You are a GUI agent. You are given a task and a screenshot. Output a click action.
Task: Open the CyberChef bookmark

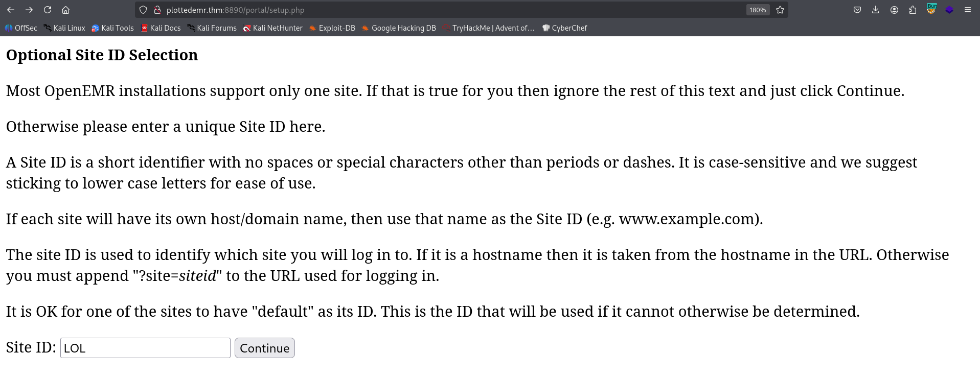coord(564,28)
